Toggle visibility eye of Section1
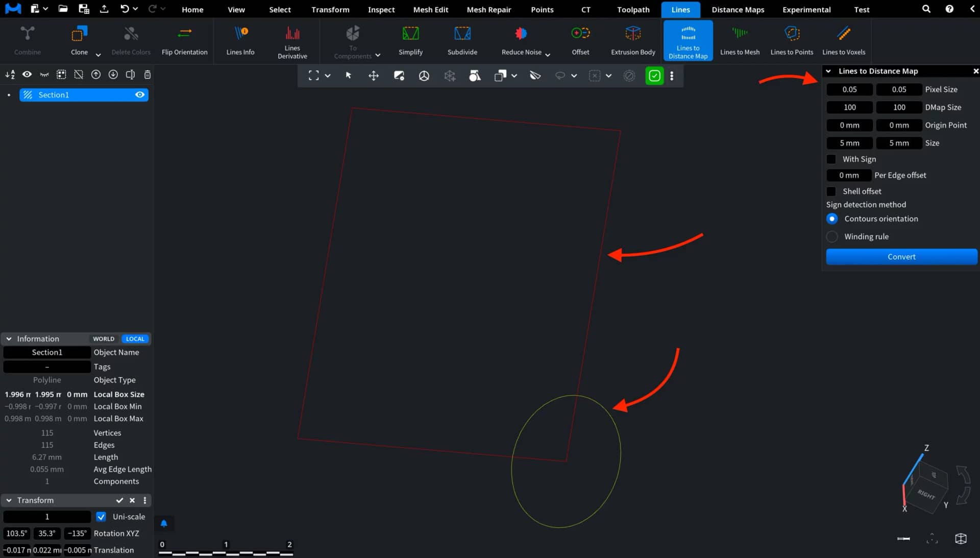The image size is (980, 558). point(140,94)
